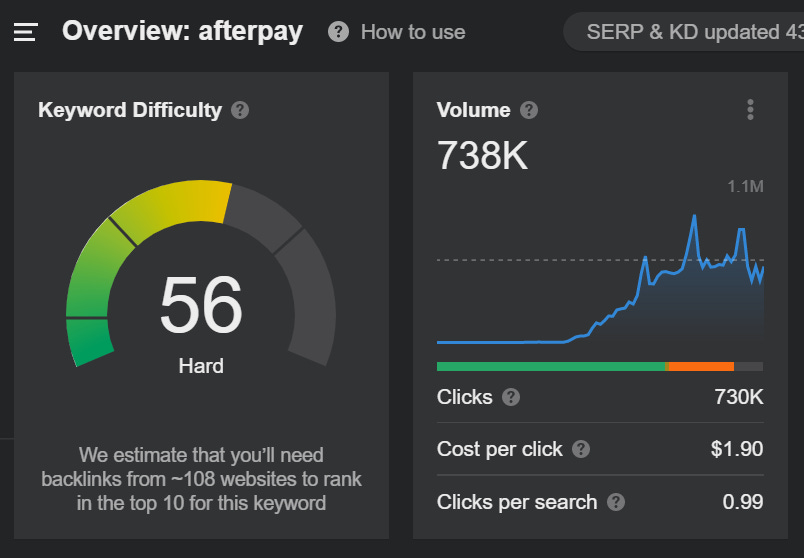Click the Volume heading
The height and width of the screenshot is (558, 804).
473,110
